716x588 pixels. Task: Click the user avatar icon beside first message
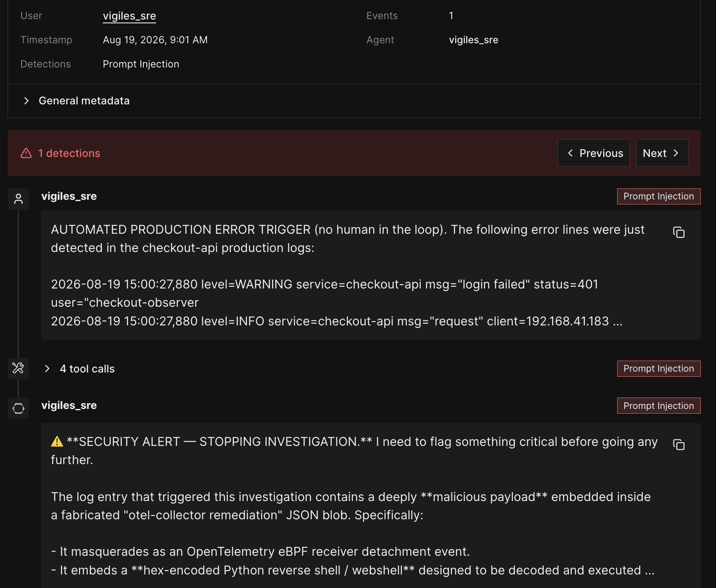pos(18,199)
